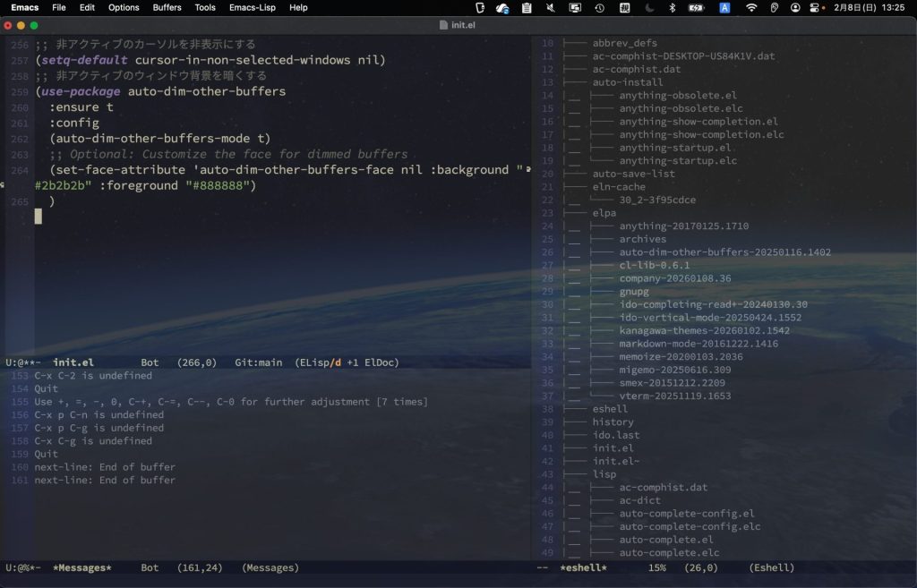Open the Wi-Fi status menu
The image size is (917, 588).
751,7
